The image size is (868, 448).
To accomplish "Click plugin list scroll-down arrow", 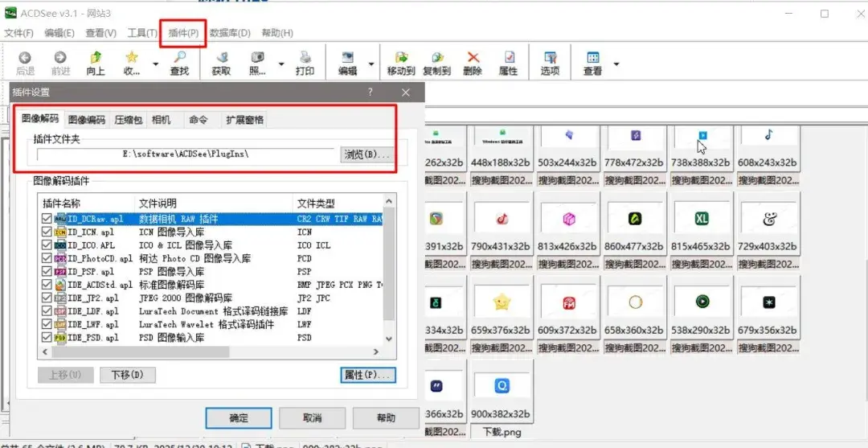I will pos(389,339).
